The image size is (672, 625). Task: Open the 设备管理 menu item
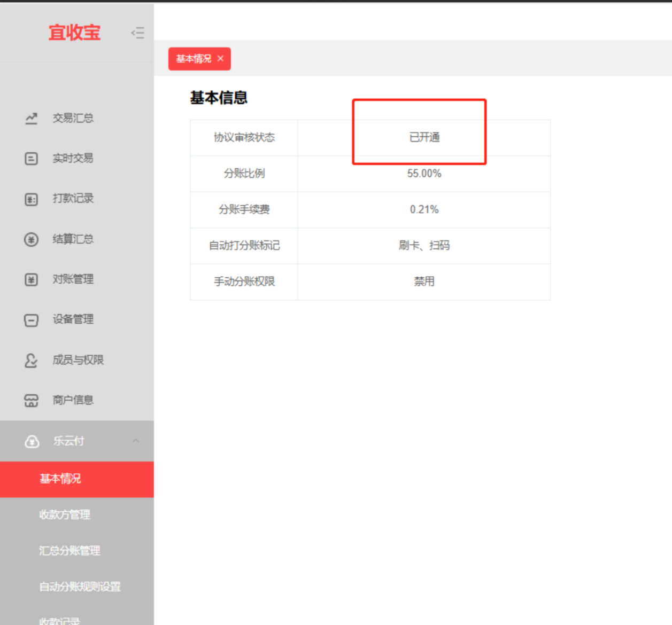click(77, 319)
